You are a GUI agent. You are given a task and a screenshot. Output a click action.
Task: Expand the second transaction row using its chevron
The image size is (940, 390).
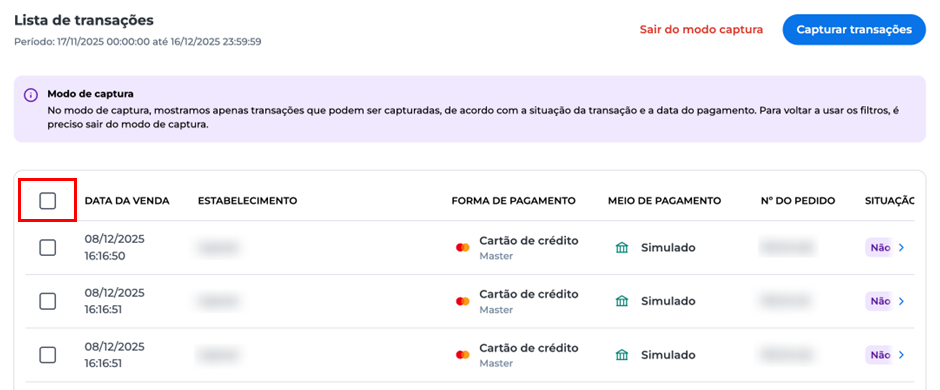click(x=900, y=301)
